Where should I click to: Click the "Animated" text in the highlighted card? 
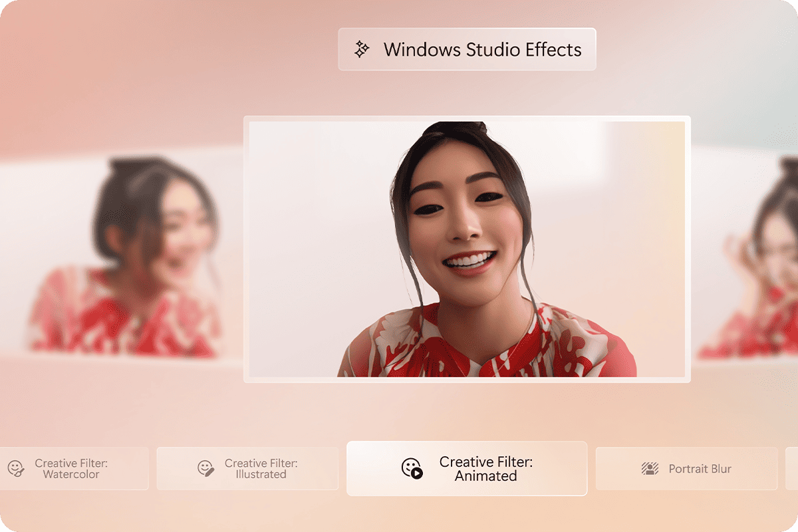click(x=485, y=476)
